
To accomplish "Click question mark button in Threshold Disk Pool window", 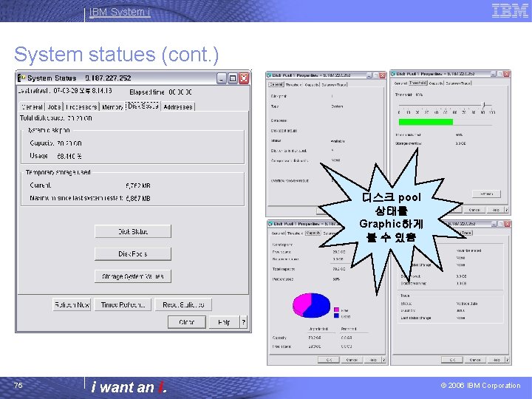I will [507, 210].
